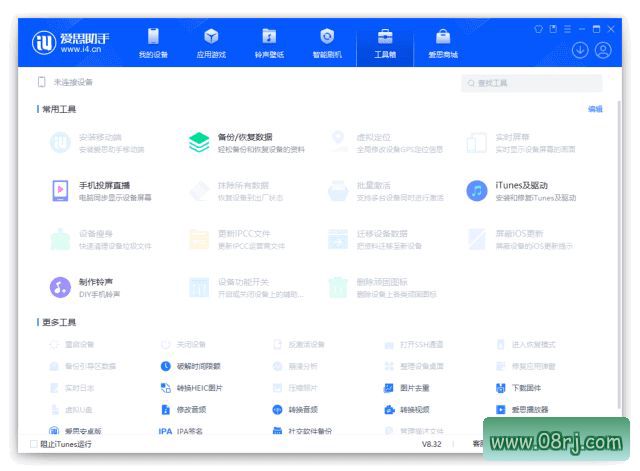Open the 爱思商城 store tab
The image size is (640, 471).
(x=443, y=44)
